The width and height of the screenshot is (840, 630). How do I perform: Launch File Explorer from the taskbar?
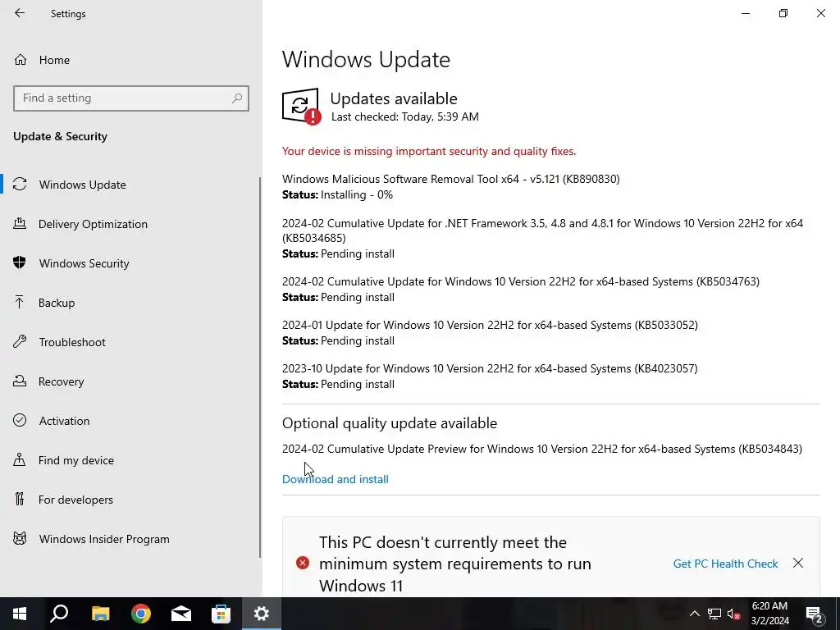(x=100, y=614)
